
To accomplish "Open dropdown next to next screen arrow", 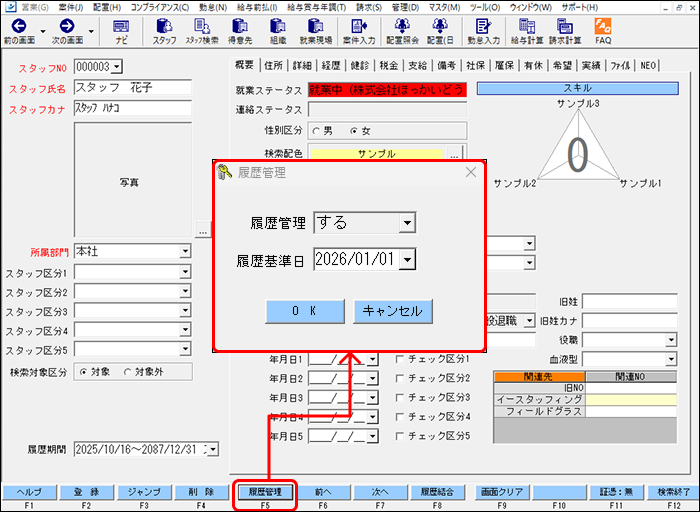I will (91, 32).
